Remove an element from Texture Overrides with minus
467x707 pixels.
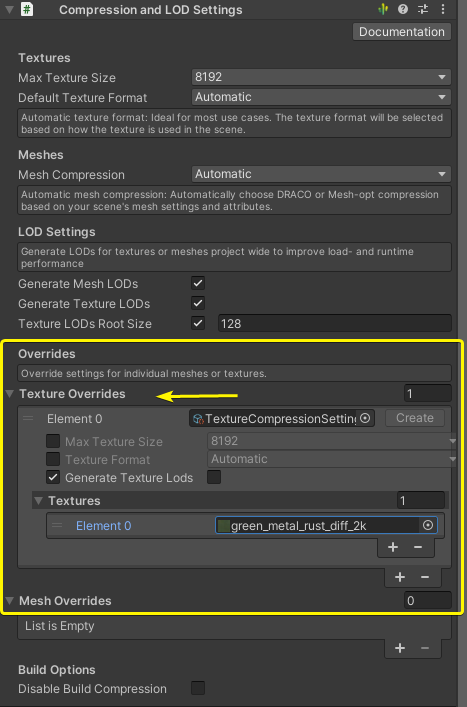425,577
